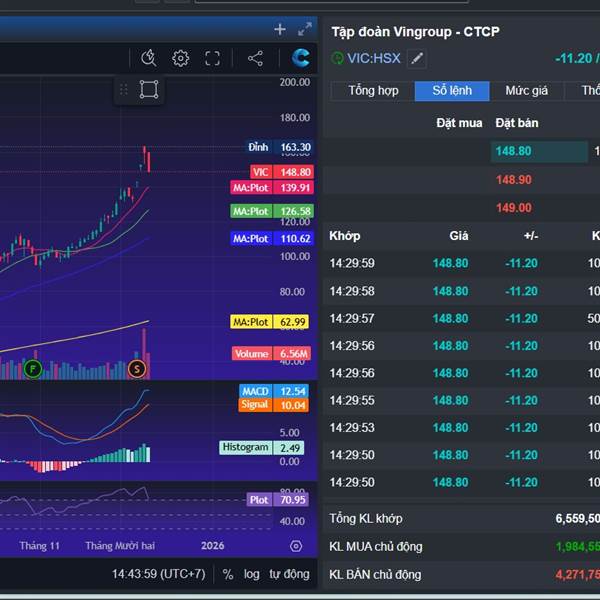600x600 pixels.
Task: Click the plus icon above the chart
Action: pyautogui.click(x=280, y=29)
